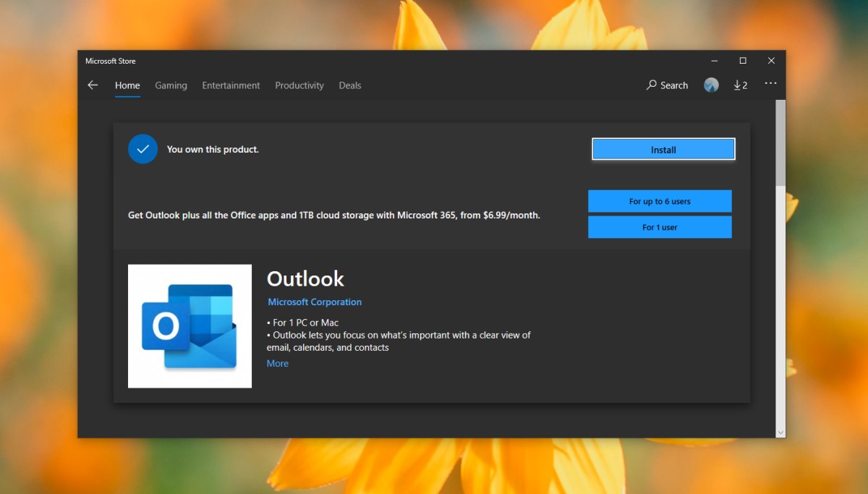Click the scrollbar down arrow
868x494 pixels.
click(x=780, y=432)
